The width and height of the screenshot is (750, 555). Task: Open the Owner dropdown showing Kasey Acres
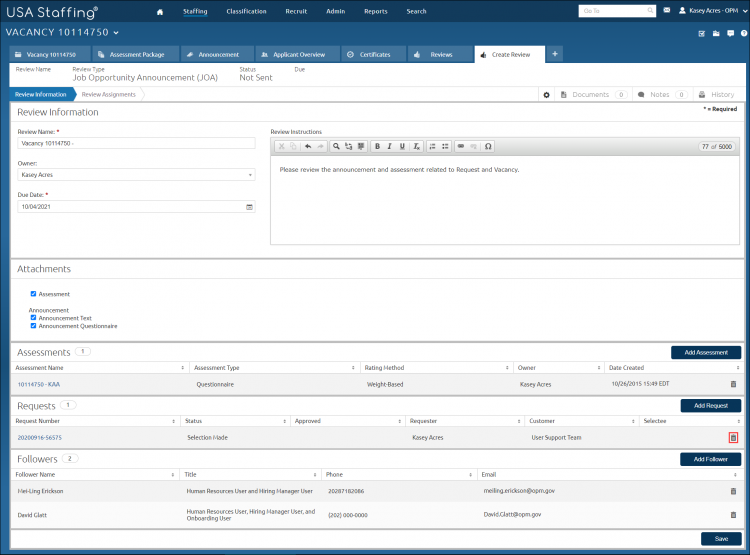[x=136, y=175]
